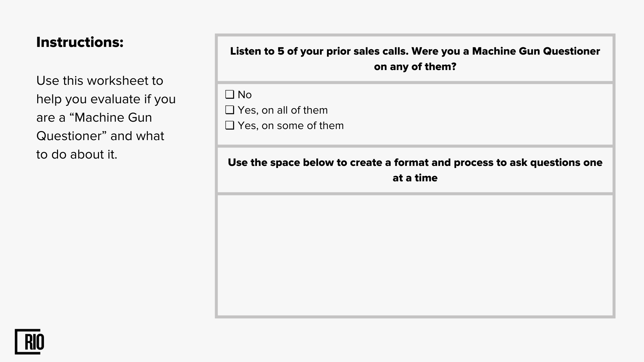The width and height of the screenshot is (644, 362).
Task: Click the "Listen to 5 of your prior sales calls" header
Action: [415, 59]
